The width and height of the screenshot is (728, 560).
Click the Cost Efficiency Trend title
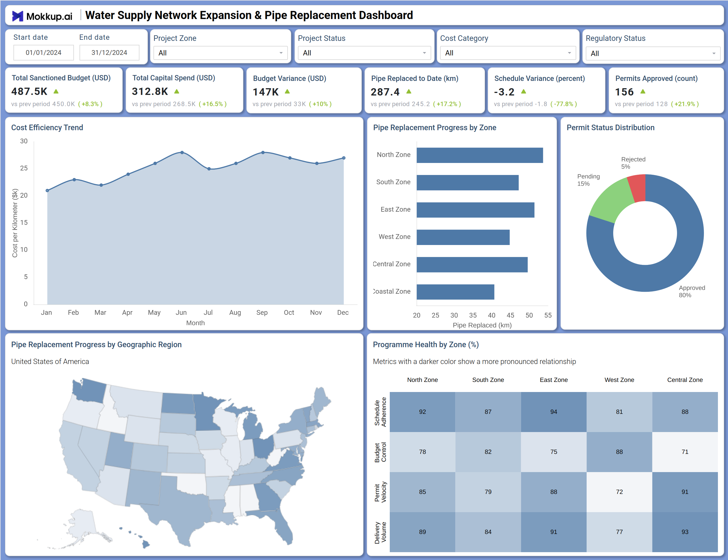(47, 128)
